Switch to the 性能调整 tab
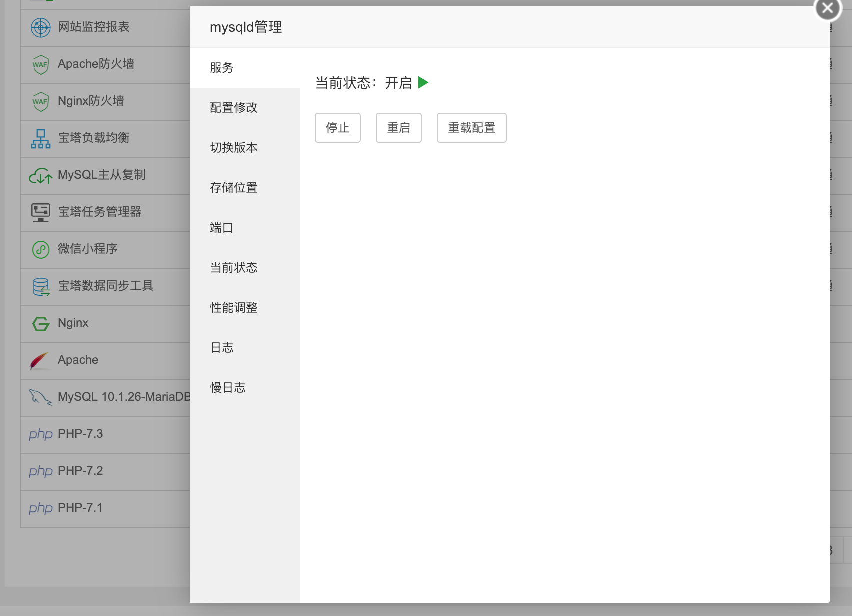 (245, 308)
